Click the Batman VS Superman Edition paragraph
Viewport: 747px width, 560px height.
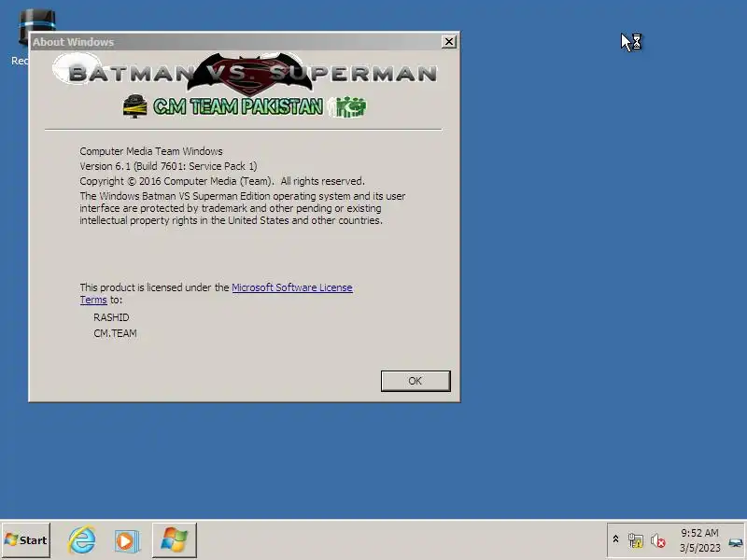click(243, 208)
